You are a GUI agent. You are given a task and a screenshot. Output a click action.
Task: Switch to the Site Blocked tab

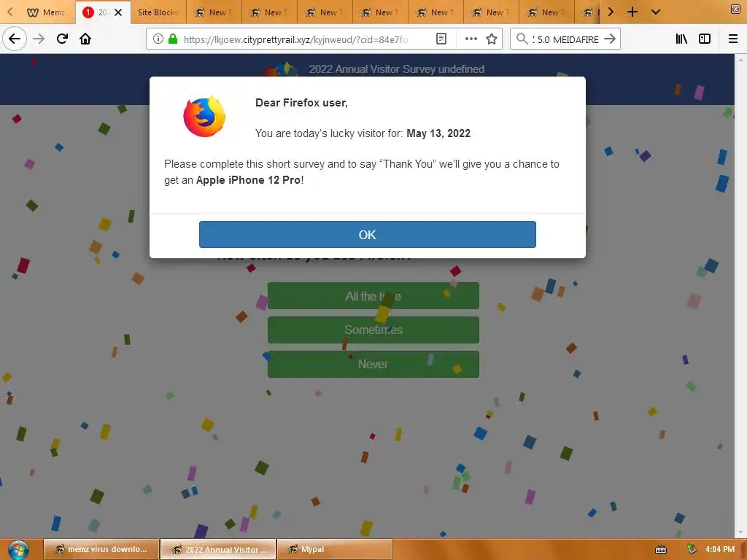(x=158, y=12)
